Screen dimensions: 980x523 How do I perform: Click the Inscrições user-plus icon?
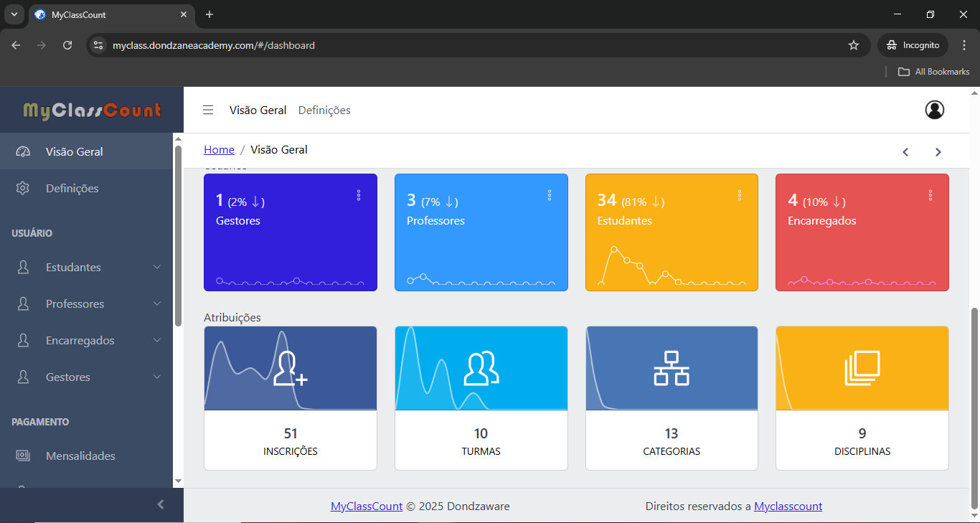point(290,369)
